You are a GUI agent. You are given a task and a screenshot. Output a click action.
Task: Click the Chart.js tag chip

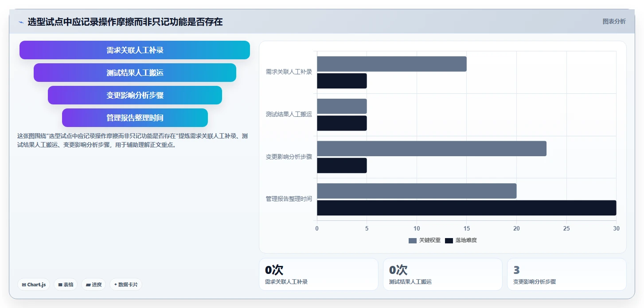[x=34, y=285]
